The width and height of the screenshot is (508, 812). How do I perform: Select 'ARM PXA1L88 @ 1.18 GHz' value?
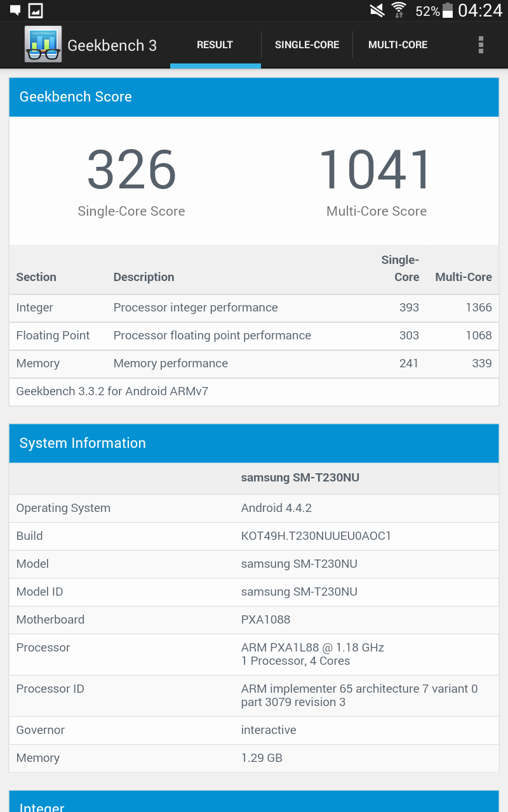(x=312, y=648)
